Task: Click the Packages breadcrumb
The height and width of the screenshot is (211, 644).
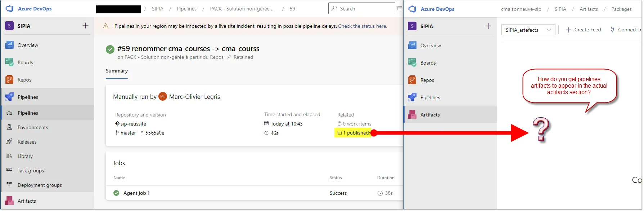Action: (x=621, y=9)
